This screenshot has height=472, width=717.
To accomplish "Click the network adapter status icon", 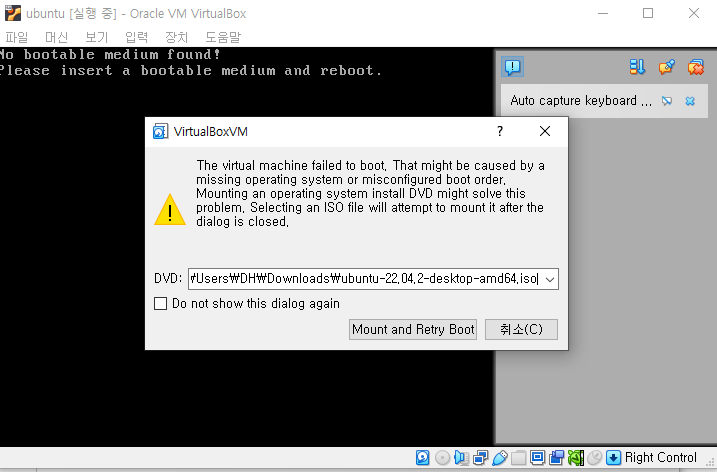I will point(480,457).
